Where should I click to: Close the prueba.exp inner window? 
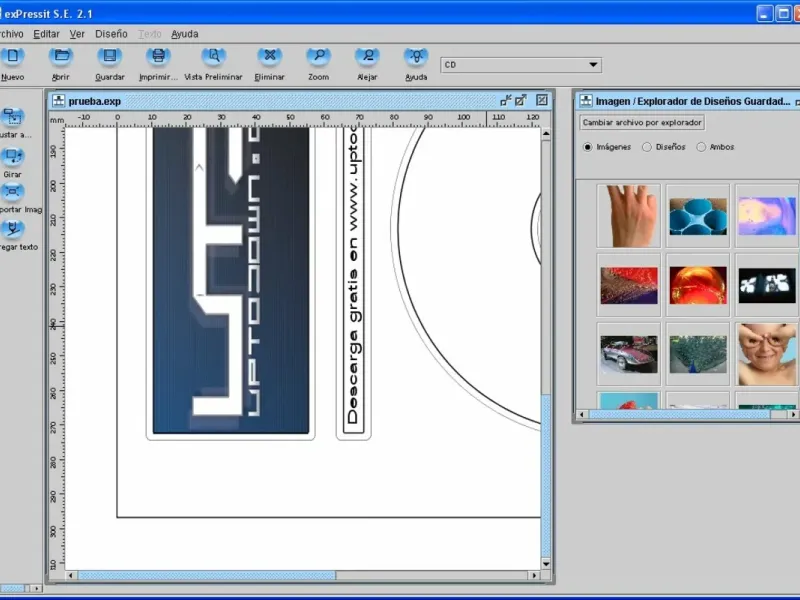542,101
